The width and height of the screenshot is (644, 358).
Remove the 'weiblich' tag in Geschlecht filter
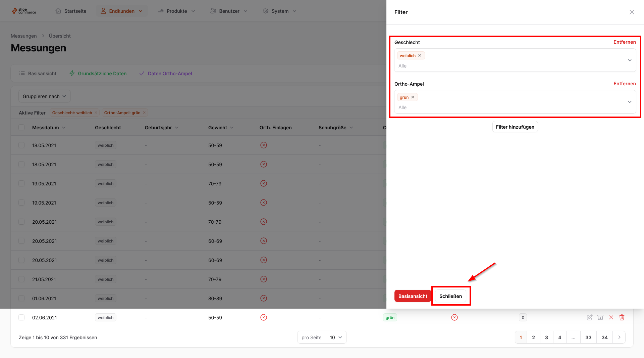[x=420, y=56]
